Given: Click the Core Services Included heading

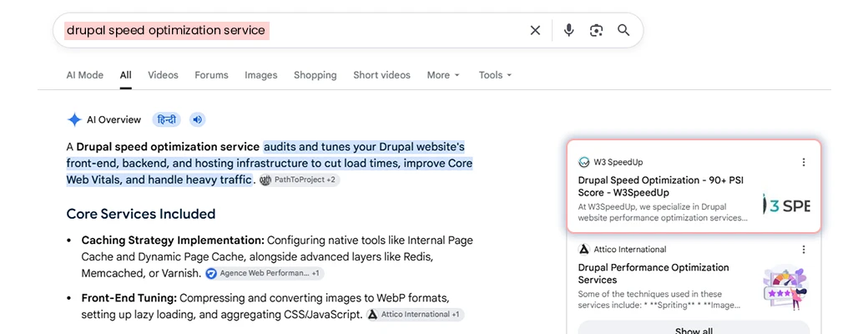Looking at the screenshot, I should tap(140, 214).
